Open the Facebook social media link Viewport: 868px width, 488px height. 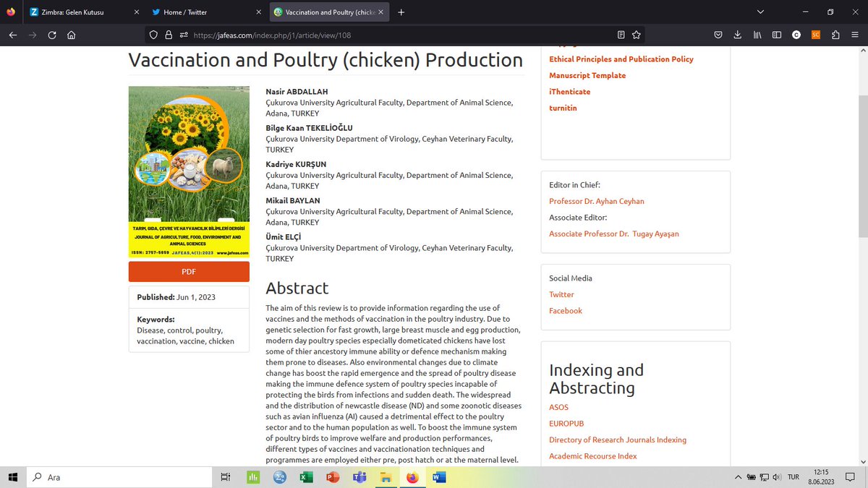[x=566, y=311]
